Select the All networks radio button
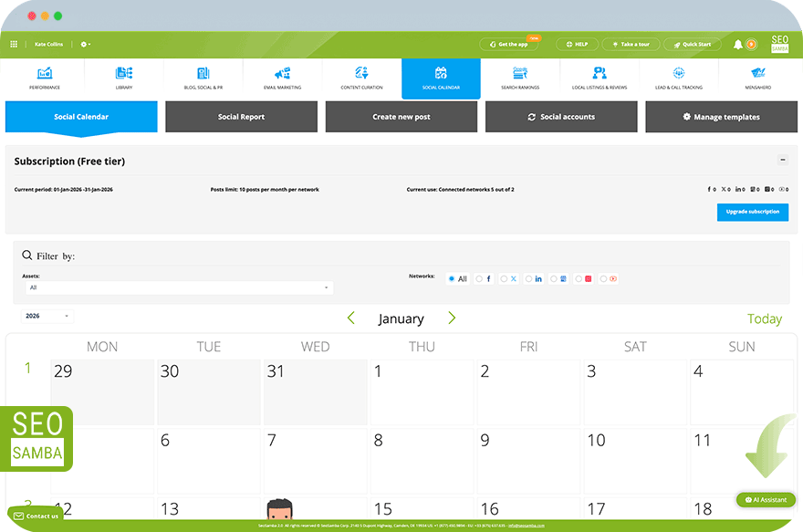The image size is (803, 532). (x=452, y=278)
